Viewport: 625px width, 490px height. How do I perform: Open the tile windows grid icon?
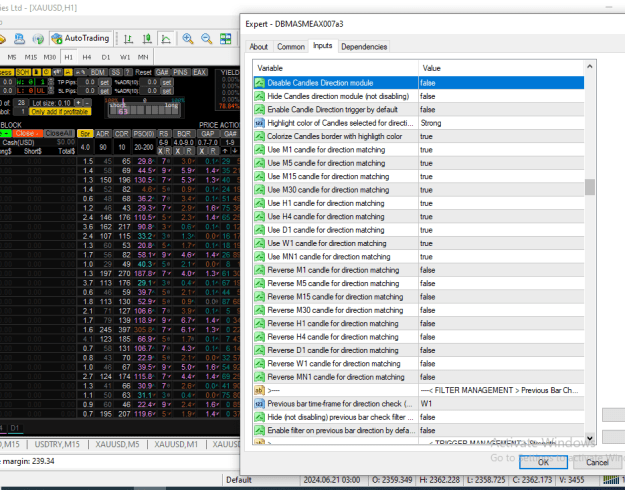(x=226, y=39)
